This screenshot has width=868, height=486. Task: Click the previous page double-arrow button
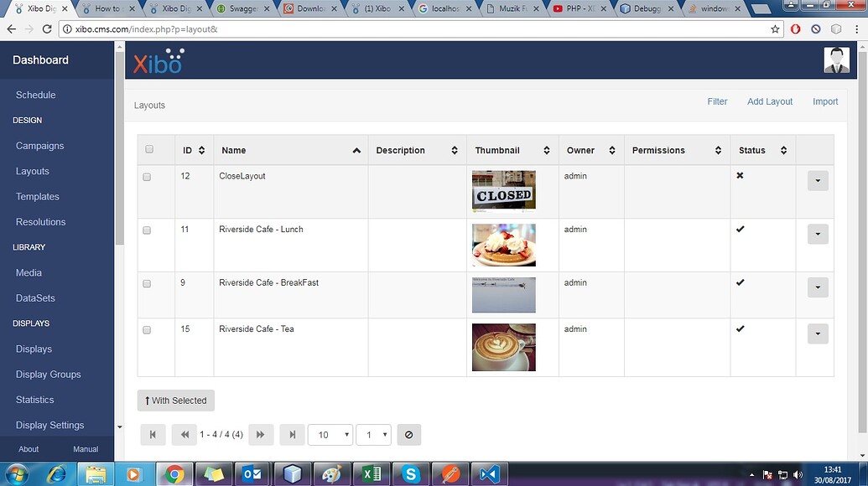point(184,435)
